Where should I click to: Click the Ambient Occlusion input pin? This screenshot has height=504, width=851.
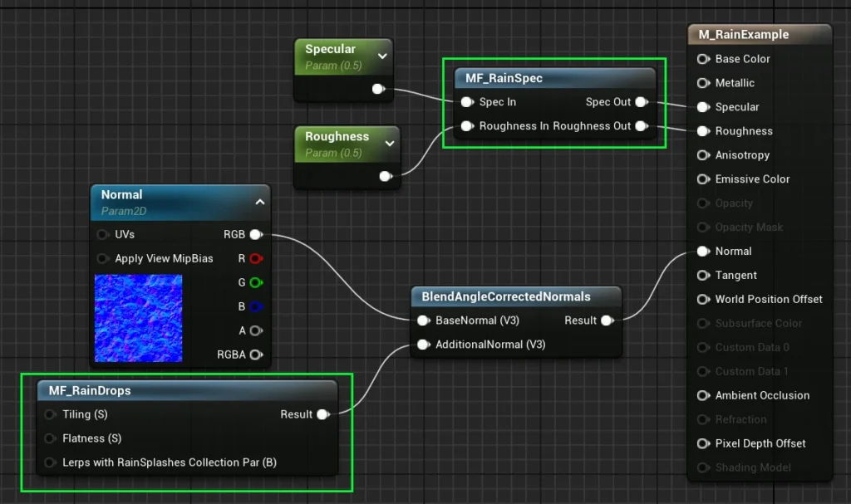coord(703,396)
